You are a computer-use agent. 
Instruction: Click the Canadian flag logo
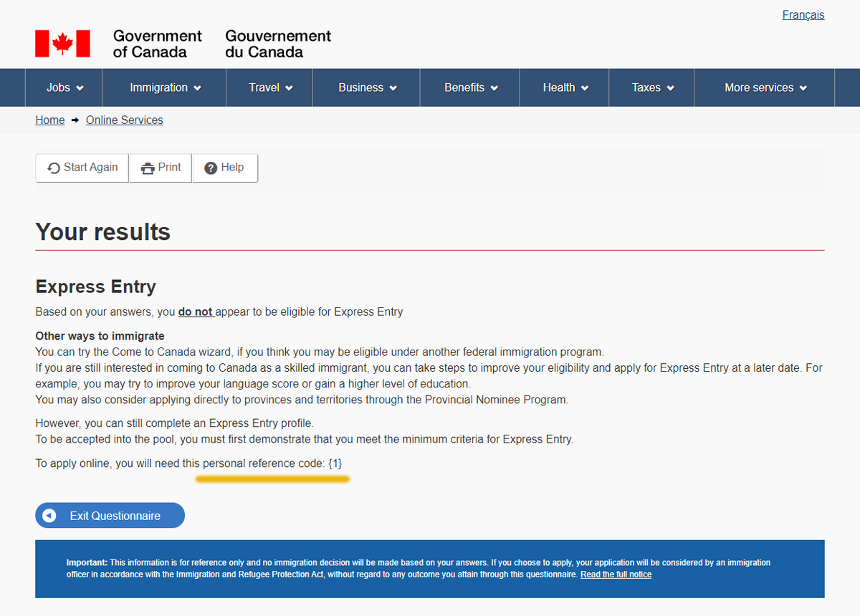coord(62,44)
